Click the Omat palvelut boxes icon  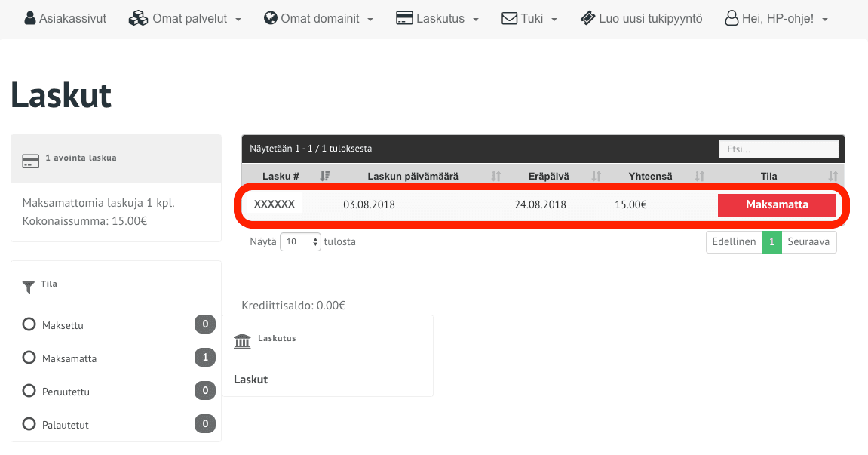(138, 18)
